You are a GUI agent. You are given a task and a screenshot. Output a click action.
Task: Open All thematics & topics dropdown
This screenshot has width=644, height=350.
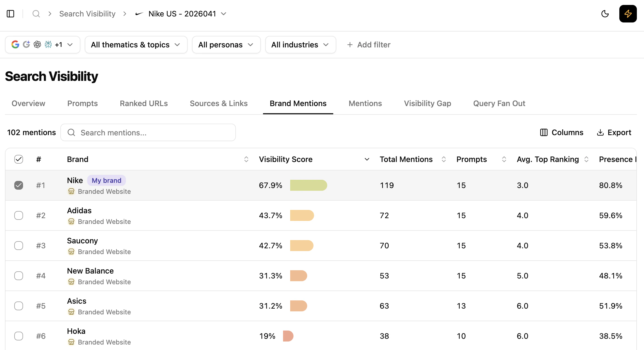pos(136,45)
